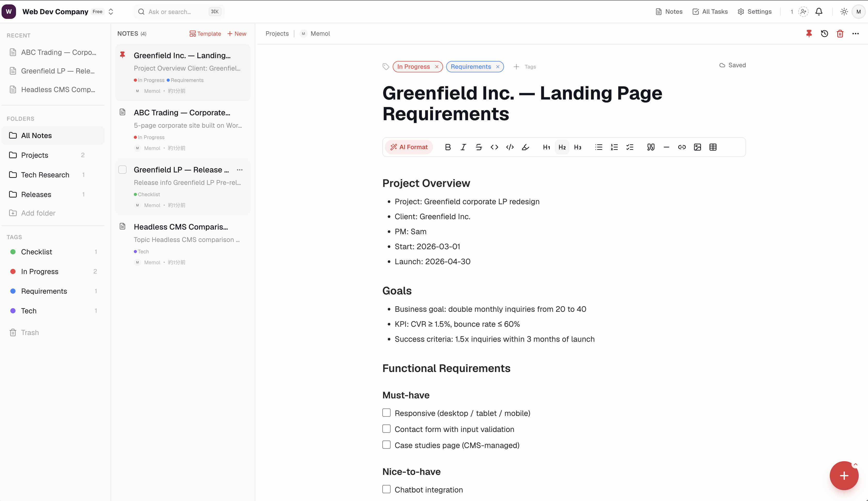This screenshot has height=501, width=868.
Task: Apply strikethrough formatting
Action: (x=478, y=147)
